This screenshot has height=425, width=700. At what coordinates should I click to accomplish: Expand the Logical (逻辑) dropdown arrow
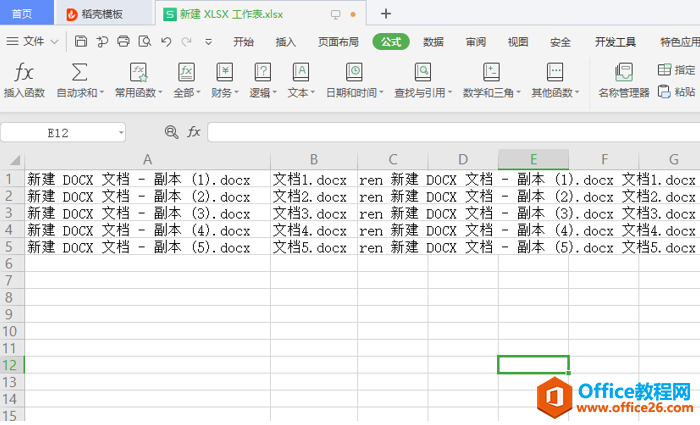(x=275, y=92)
